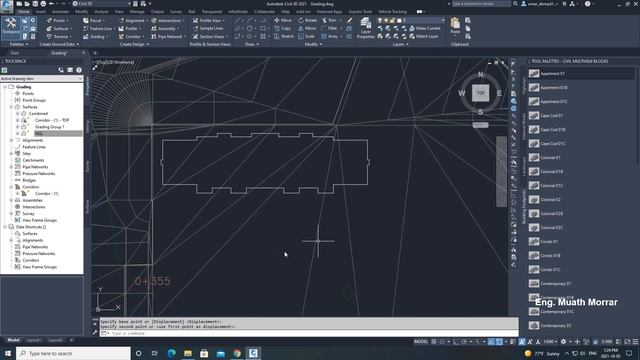Image resolution: width=640 pixels, height=360 pixels.
Task: Click the search magnifier icon in title bar
Action: point(516,4)
